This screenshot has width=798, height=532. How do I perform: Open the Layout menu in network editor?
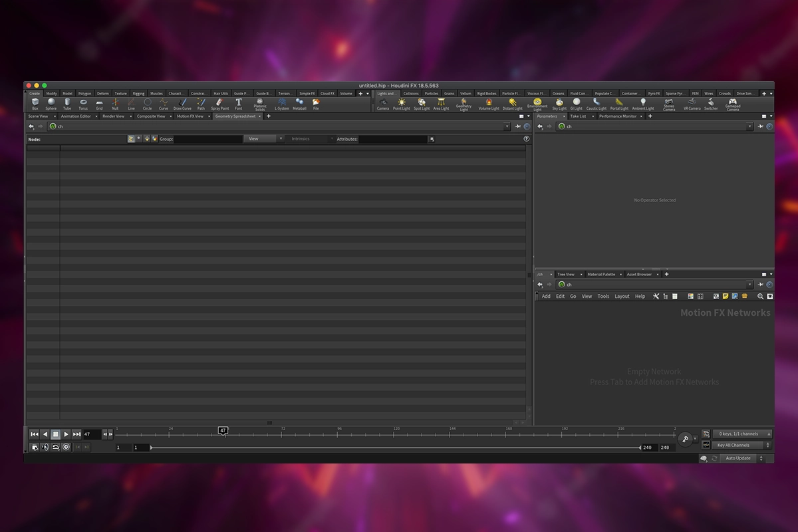622,297
